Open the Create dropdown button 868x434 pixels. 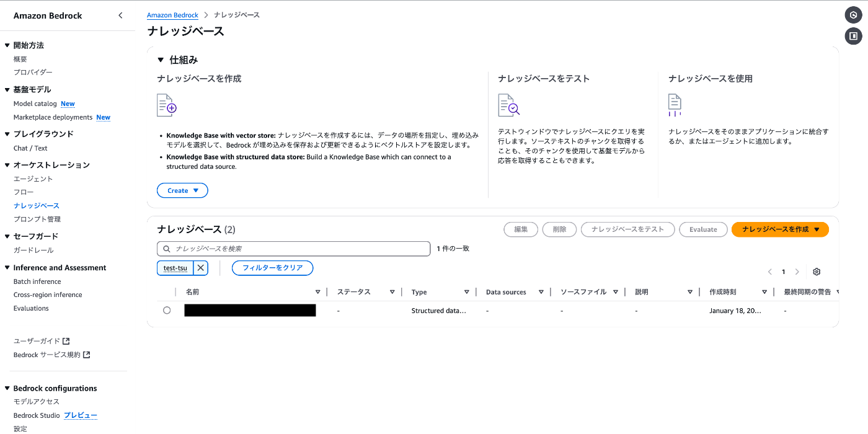click(182, 190)
